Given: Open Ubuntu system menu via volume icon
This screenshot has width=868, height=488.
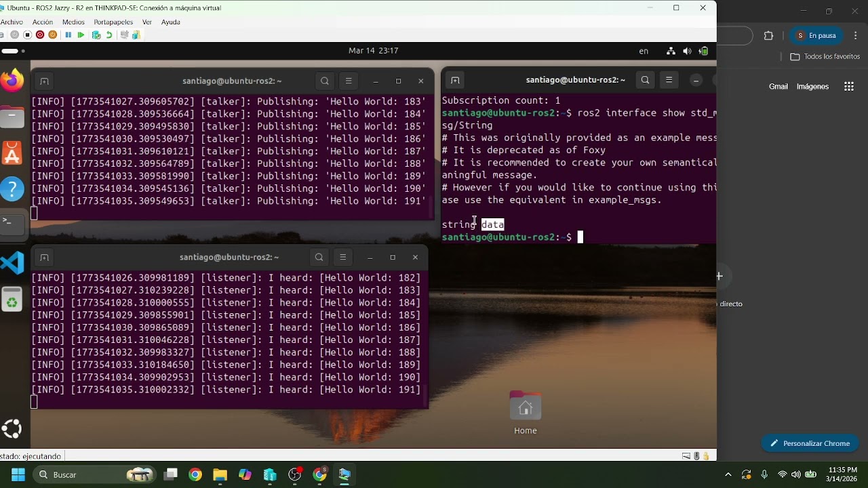Looking at the screenshot, I should (x=687, y=51).
